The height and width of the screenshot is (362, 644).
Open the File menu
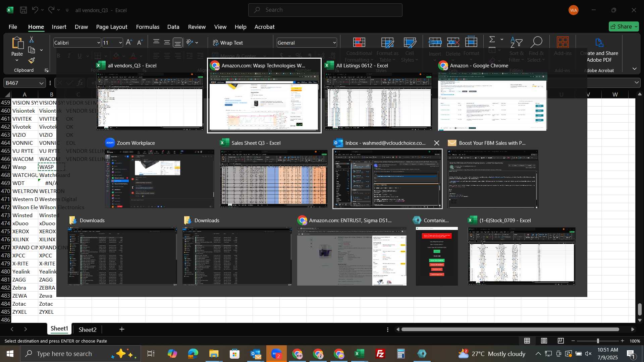13,27
